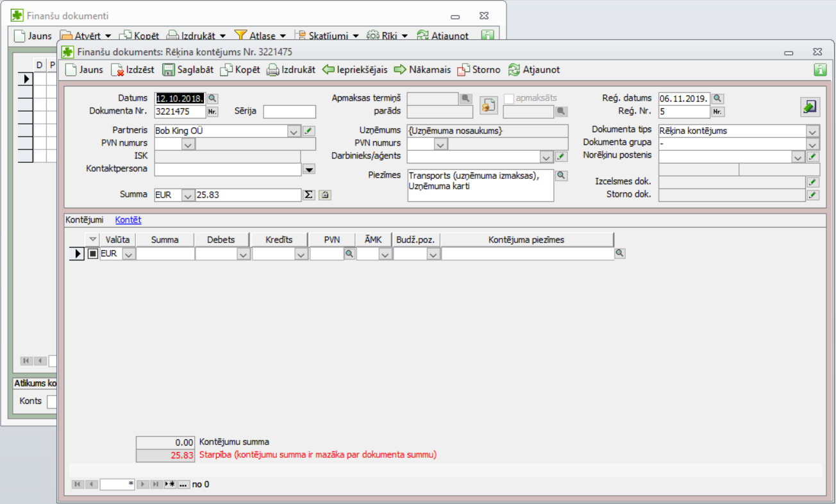This screenshot has height=504, width=836.
Task: Open the Debets account dropdown in the posting row
Action: 244,254
